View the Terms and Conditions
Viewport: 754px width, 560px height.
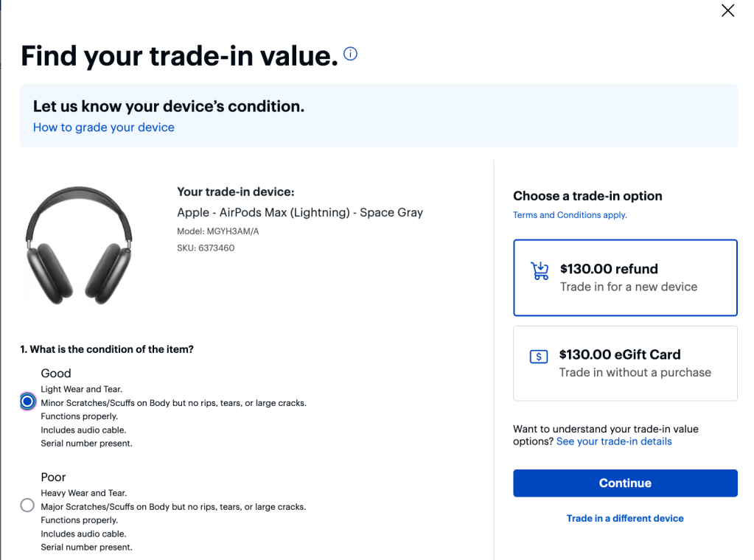coord(569,214)
